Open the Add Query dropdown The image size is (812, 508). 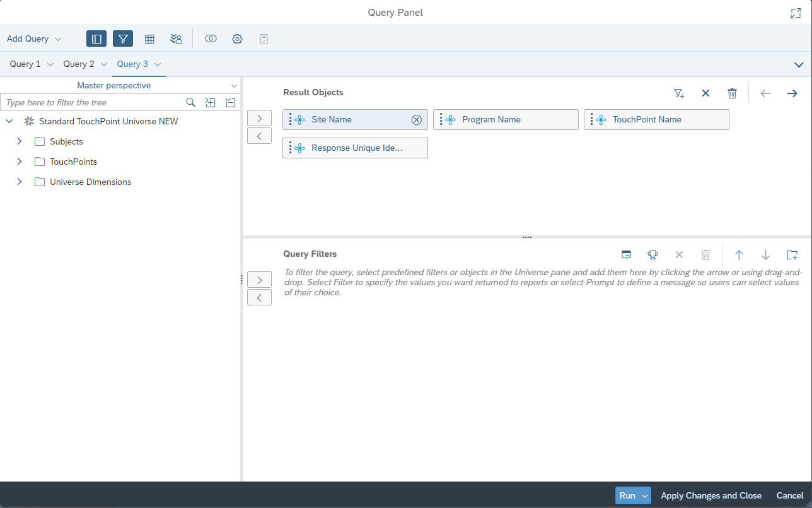(x=34, y=38)
